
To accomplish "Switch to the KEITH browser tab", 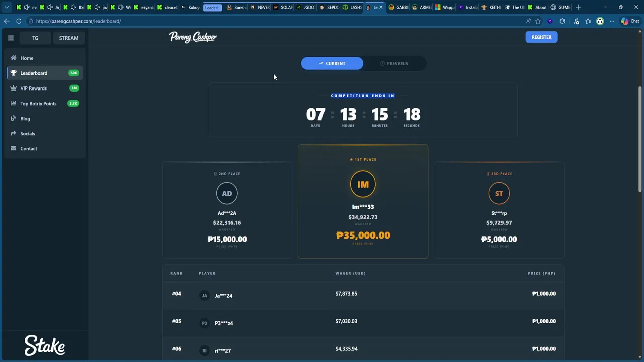I will click(491, 7).
